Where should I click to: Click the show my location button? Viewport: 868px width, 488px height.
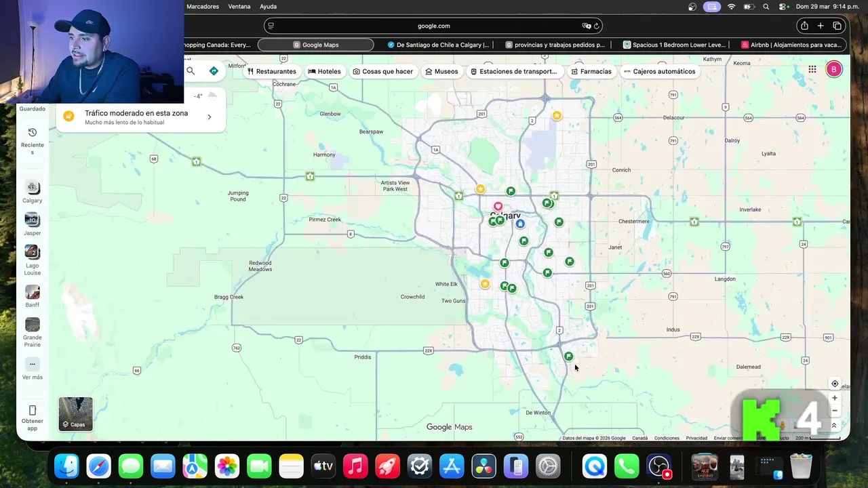(835, 384)
